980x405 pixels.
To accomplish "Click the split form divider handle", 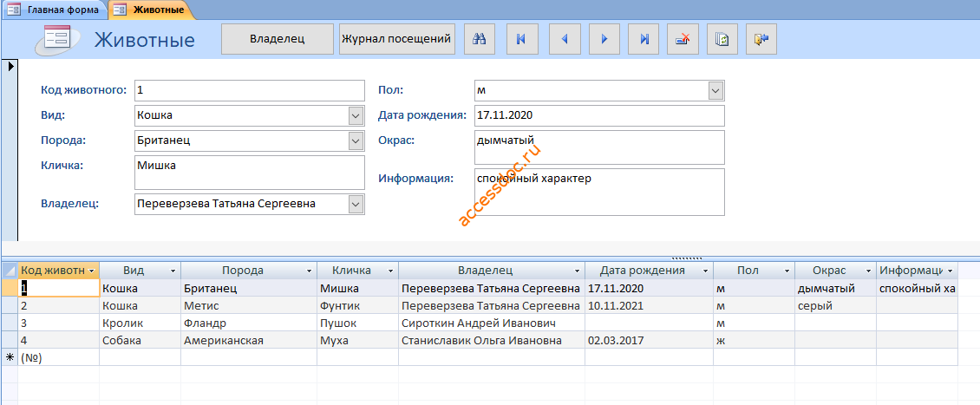I will coord(686,258).
